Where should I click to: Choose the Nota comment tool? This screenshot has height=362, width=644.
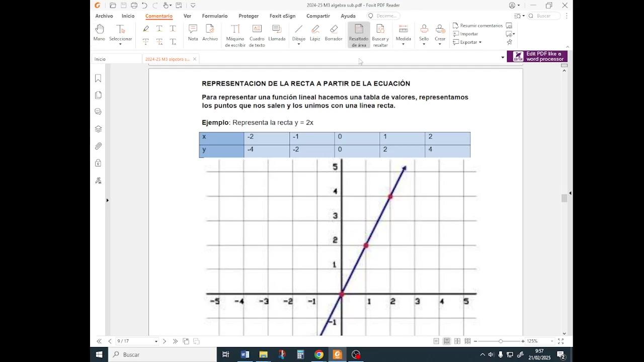(193, 33)
